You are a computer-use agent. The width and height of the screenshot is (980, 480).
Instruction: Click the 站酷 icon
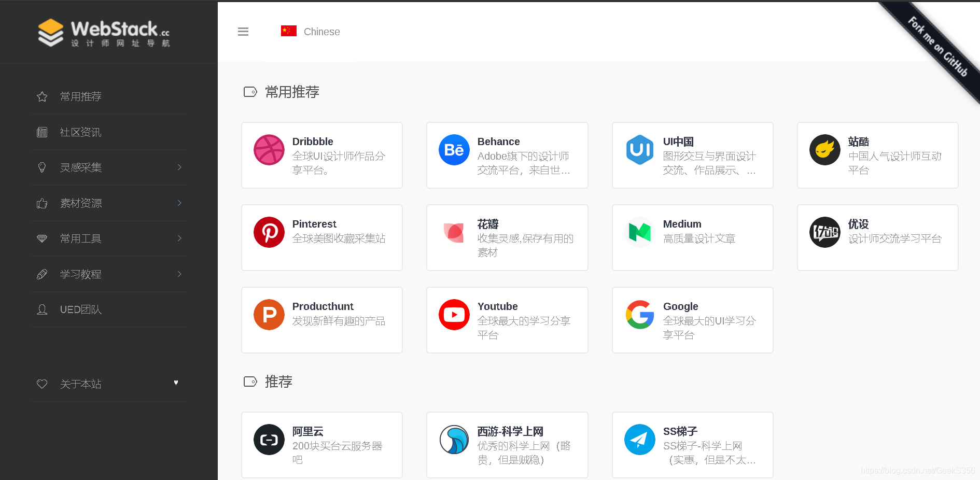[x=825, y=150]
